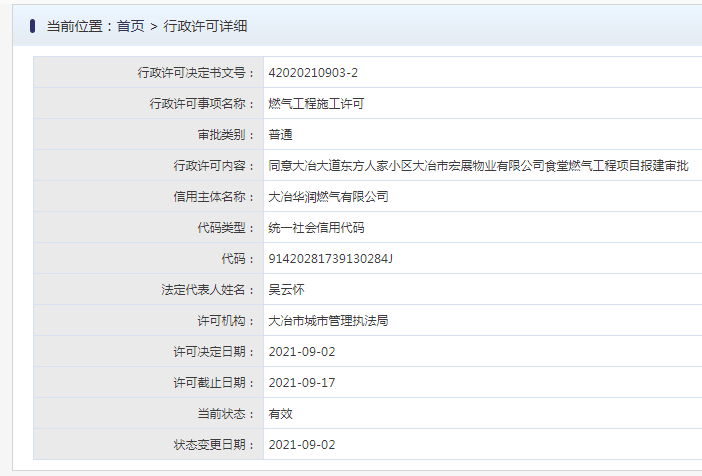Click the 审批类别 label

pyautogui.click(x=226, y=134)
